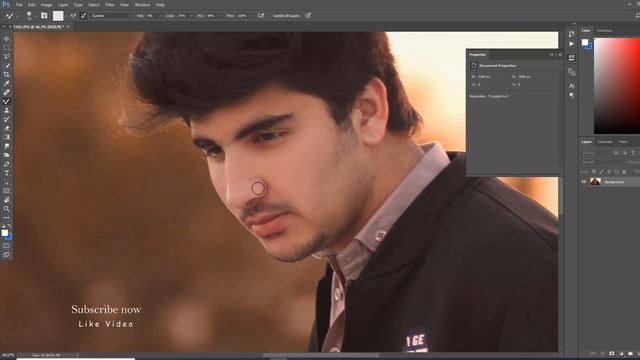Open the Image menu
Viewport: 640px width, 360px height.
tap(46, 5)
